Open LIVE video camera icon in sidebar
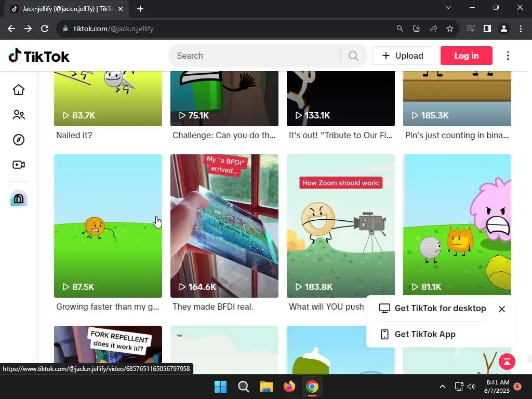The width and height of the screenshot is (532, 399). pyautogui.click(x=19, y=165)
